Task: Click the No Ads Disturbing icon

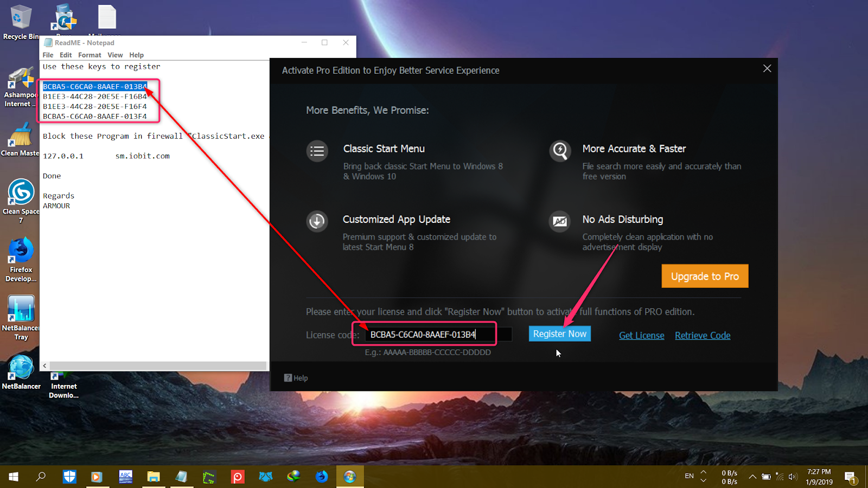Action: point(560,221)
